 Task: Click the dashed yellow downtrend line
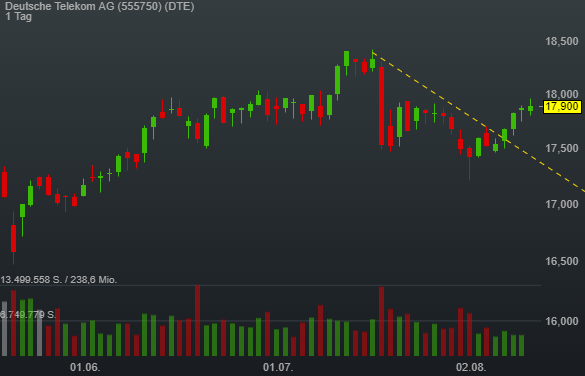(x=478, y=122)
